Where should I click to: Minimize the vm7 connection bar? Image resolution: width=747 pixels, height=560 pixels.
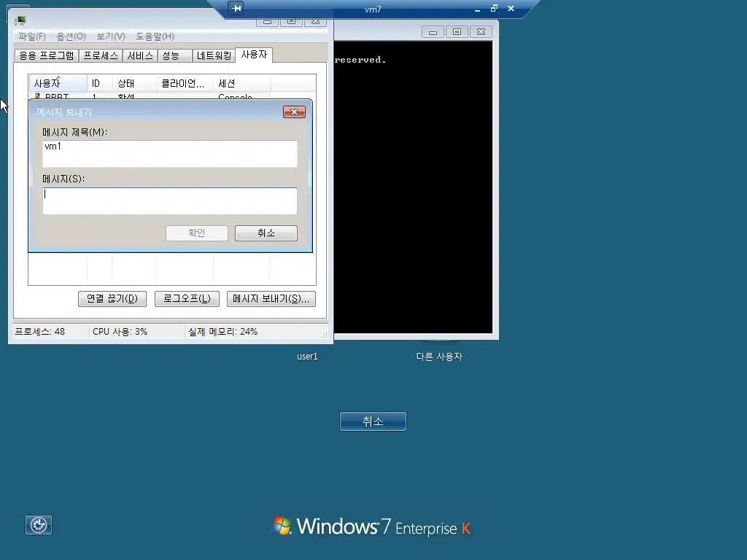pos(477,9)
